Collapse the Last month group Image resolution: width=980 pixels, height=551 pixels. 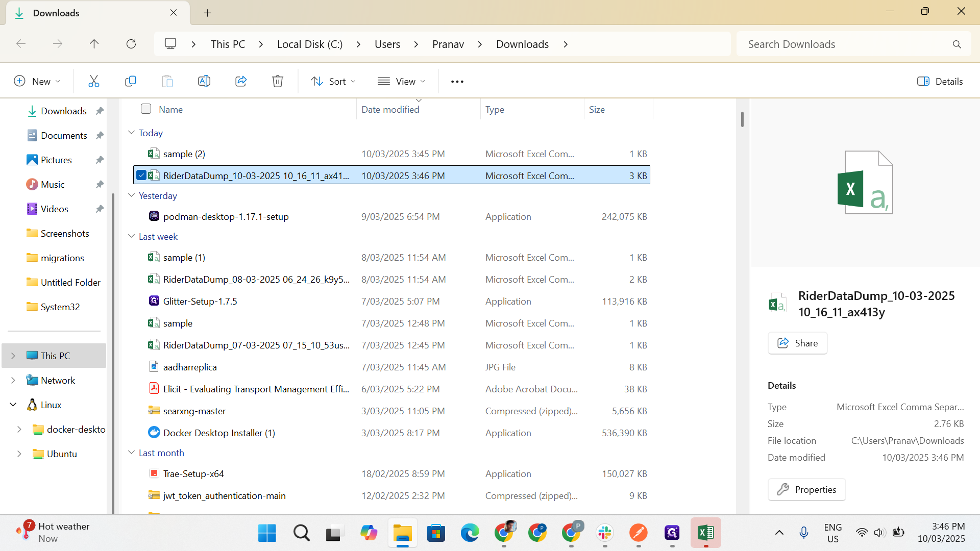(131, 453)
